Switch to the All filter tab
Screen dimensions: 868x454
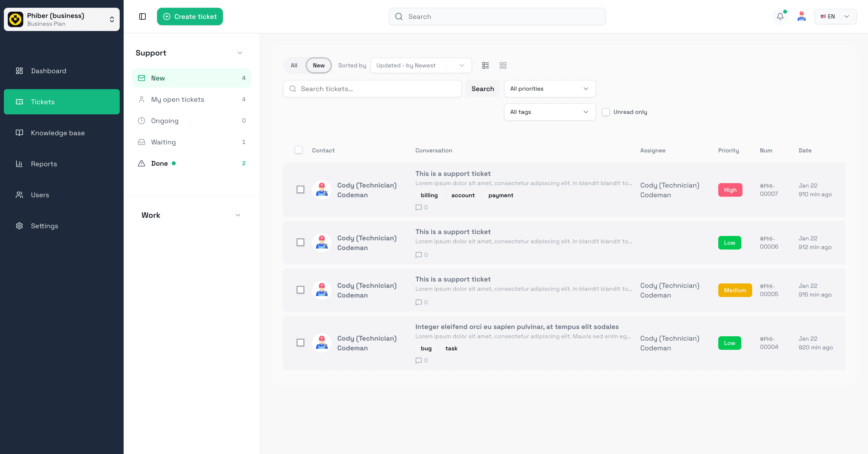[x=294, y=65]
